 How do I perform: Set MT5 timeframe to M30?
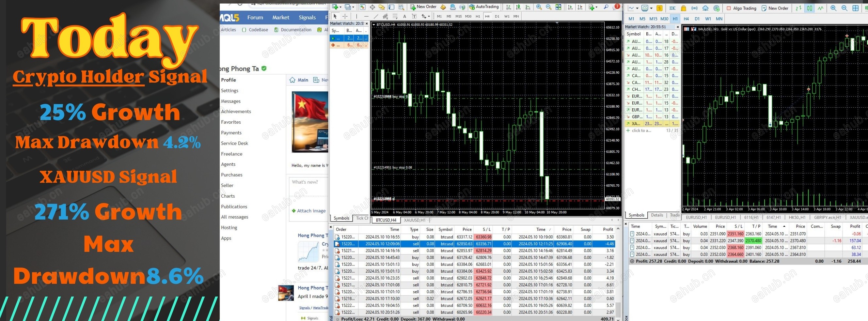coord(665,19)
